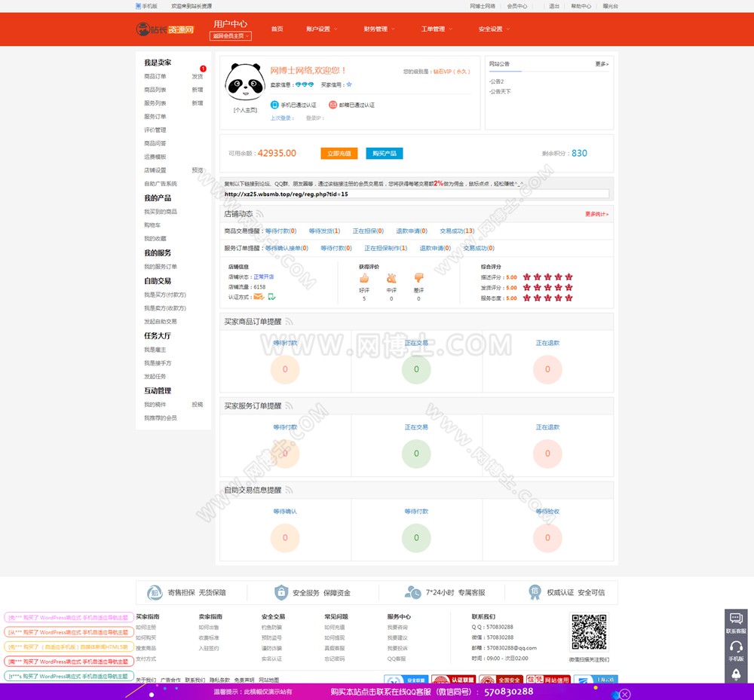Click the panda avatar picture
This screenshot has width=754, height=700.
click(245, 83)
